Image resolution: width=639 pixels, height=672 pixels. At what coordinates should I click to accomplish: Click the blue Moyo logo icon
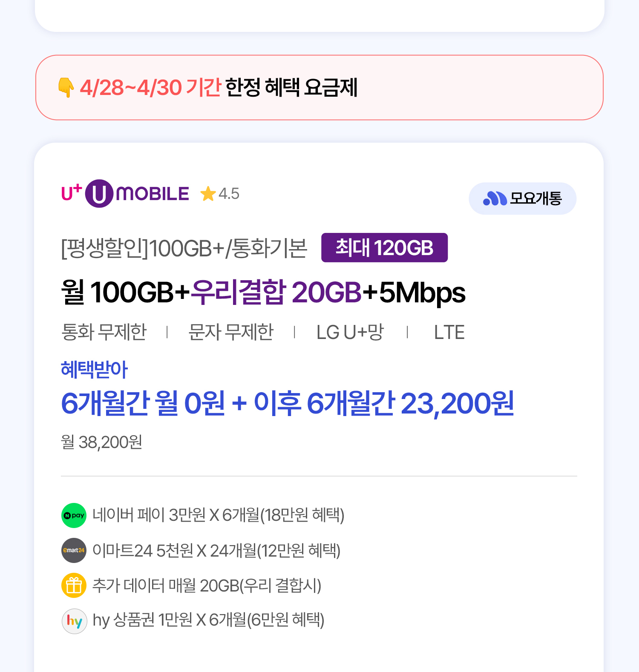click(495, 198)
